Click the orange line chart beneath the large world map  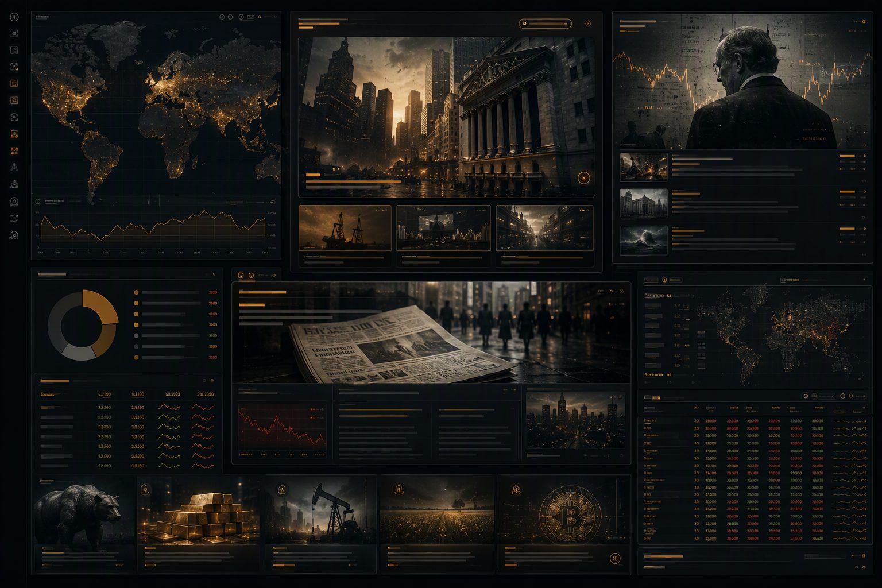153,227
